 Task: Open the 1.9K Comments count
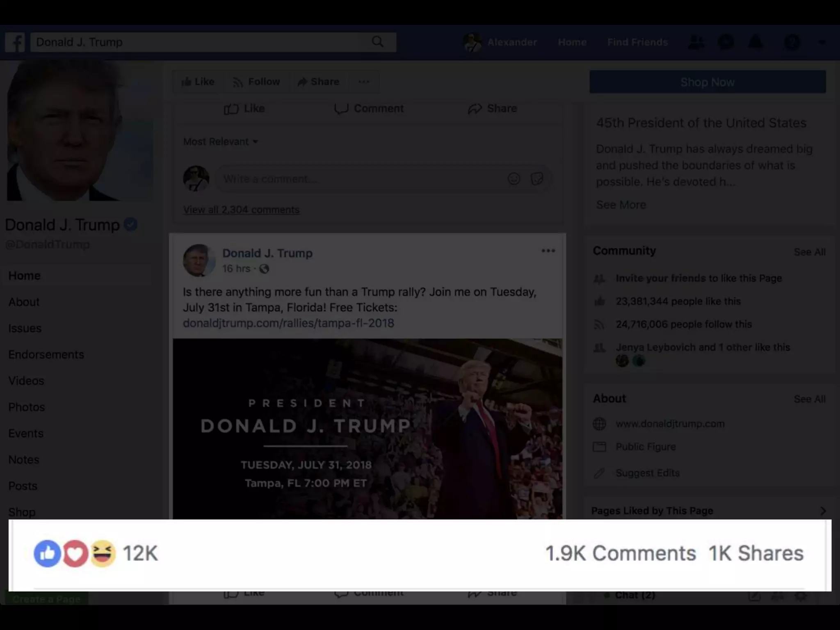click(x=621, y=553)
